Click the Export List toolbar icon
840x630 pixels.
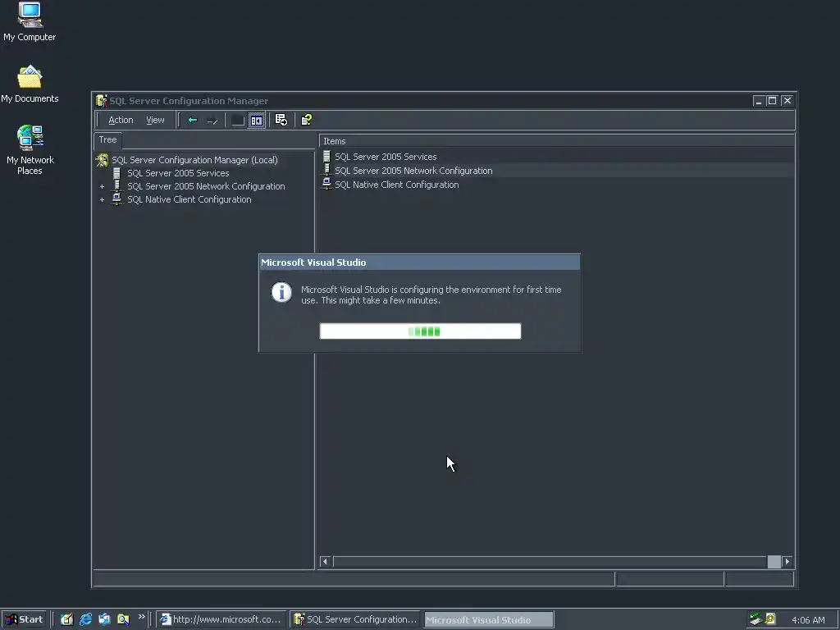point(281,120)
